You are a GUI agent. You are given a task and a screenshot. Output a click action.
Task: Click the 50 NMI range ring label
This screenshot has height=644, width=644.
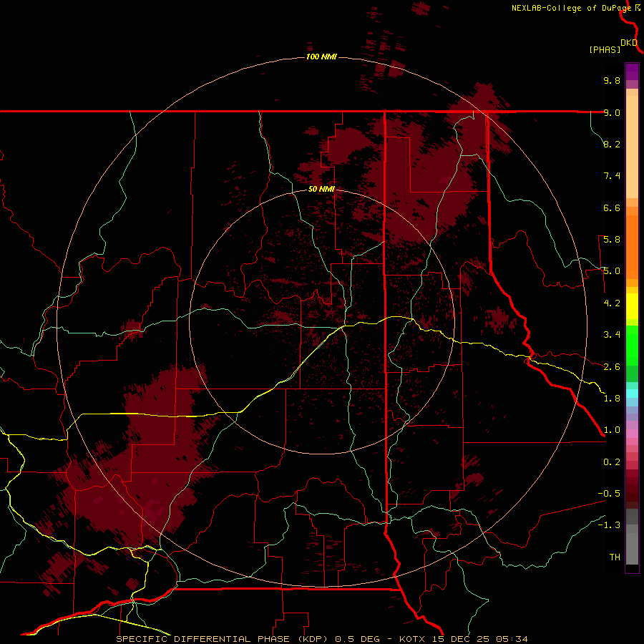click(321, 189)
